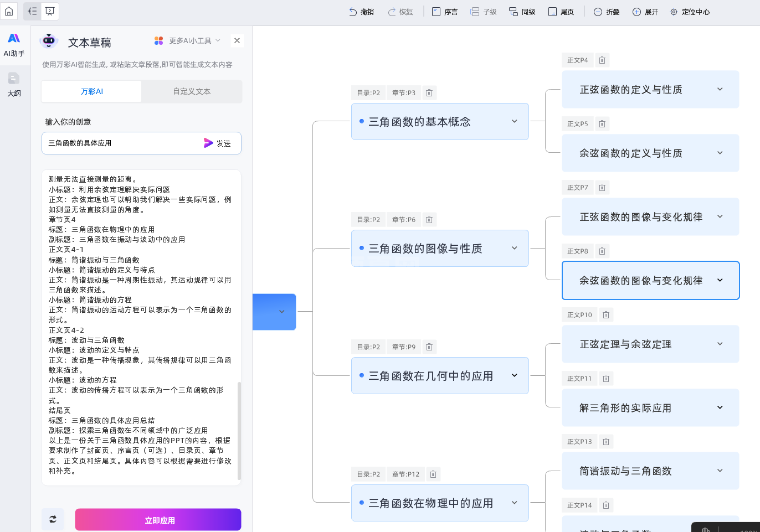760x532 pixels.
Task: Delete the 正文P5 node
Action: point(602,124)
